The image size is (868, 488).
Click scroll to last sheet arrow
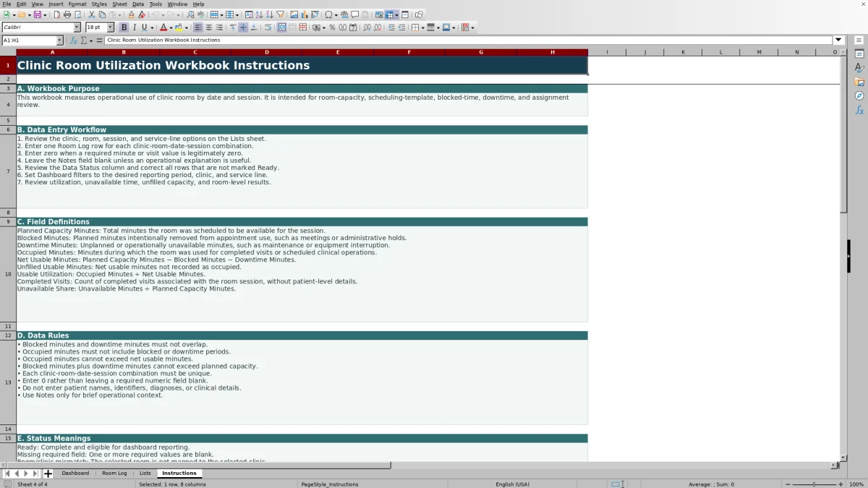click(35, 474)
